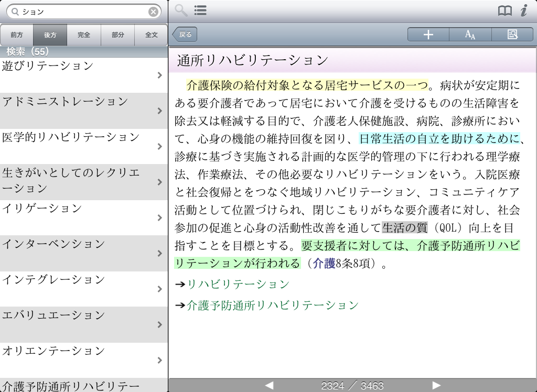
Task: Open the in-page search icon button
Action: pos(512,35)
